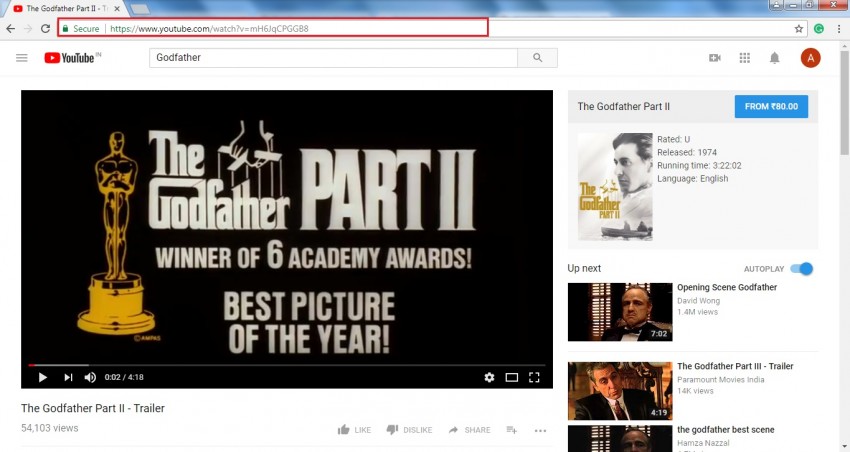The image size is (850, 452).
Task: Turn off the Autoplay switch
Action: pos(802,268)
